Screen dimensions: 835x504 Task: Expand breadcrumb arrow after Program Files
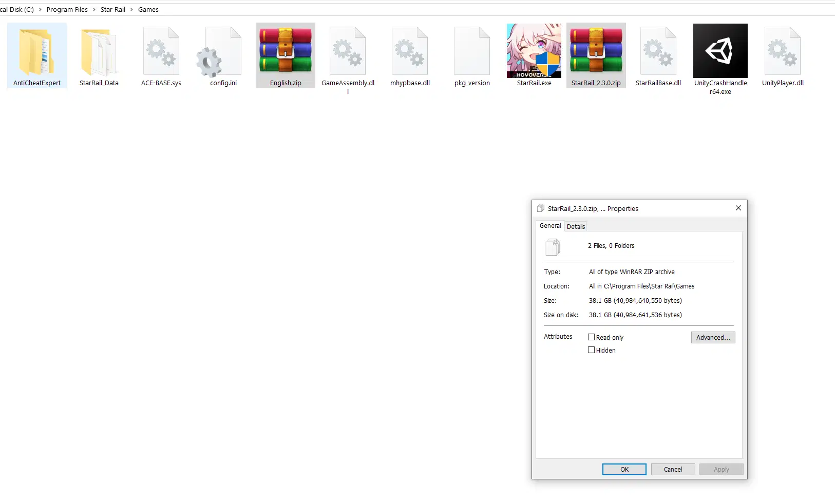pyautogui.click(x=94, y=10)
